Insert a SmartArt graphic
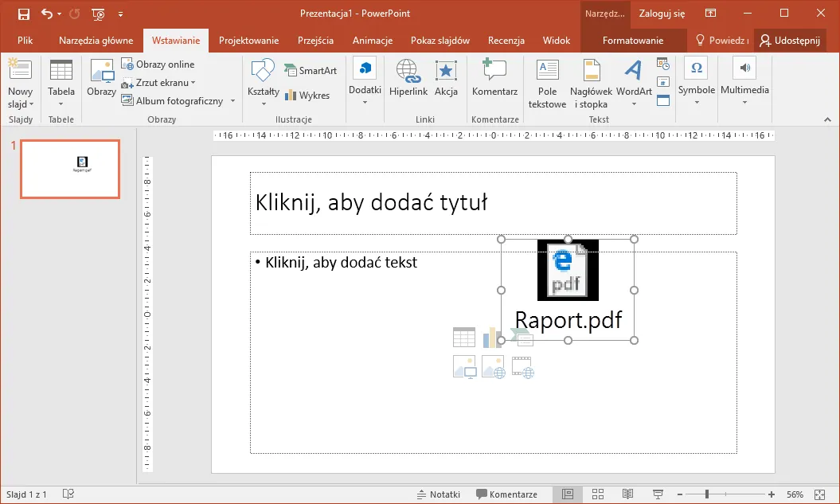The height and width of the screenshot is (504, 840). click(311, 71)
